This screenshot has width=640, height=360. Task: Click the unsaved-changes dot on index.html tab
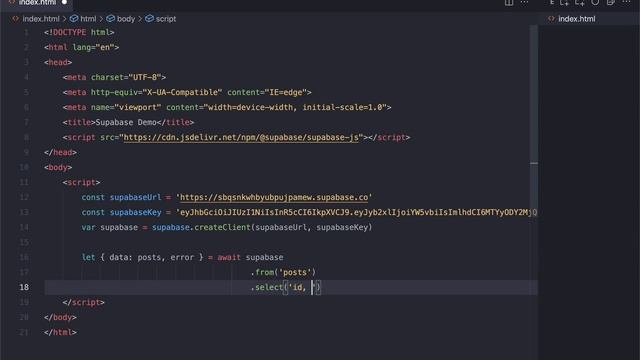coord(64,2)
